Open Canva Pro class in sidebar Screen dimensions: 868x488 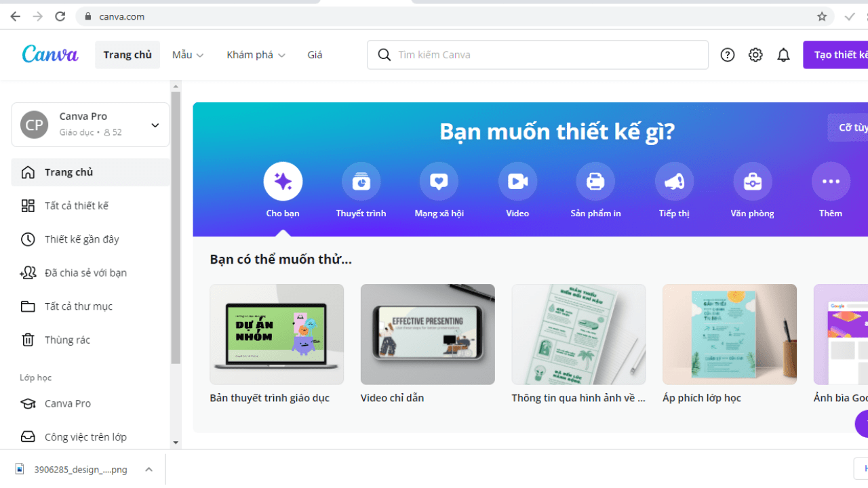coord(90,403)
